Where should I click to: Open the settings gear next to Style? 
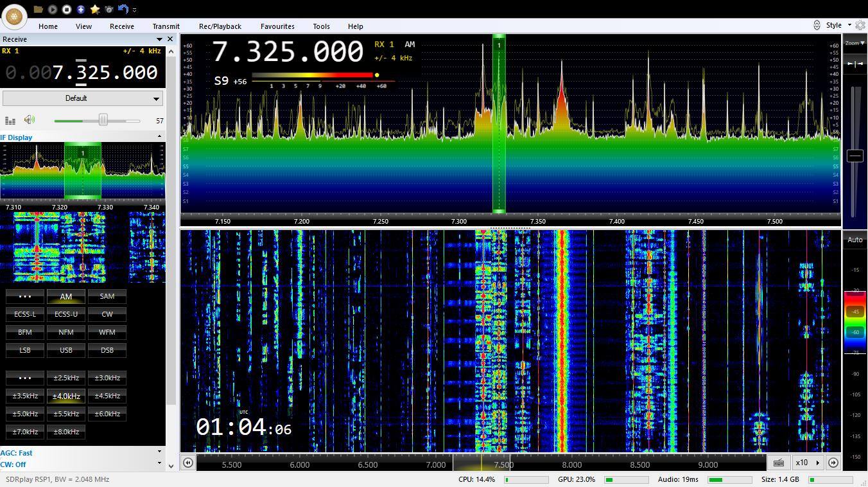(860, 25)
